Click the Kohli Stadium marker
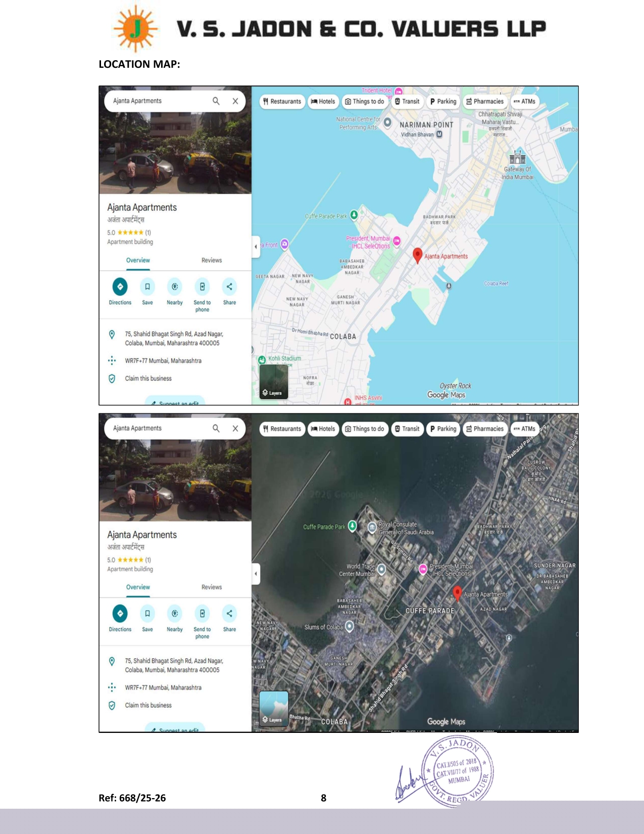This screenshot has height=834, width=644. [262, 360]
